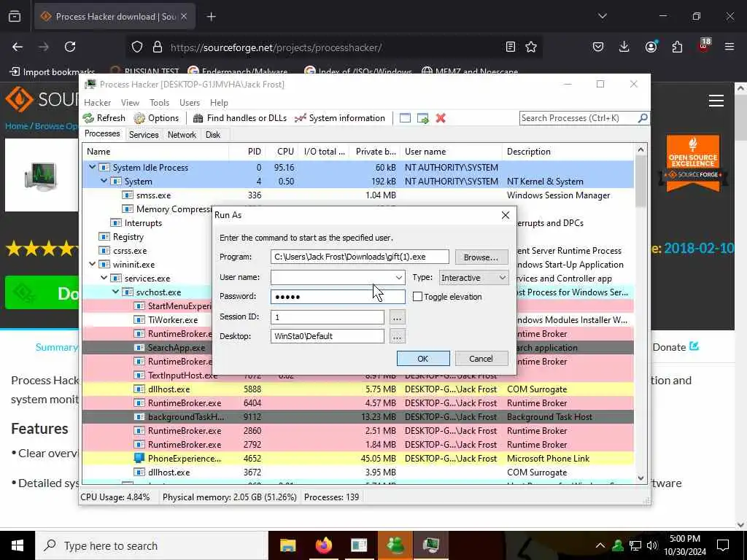
Task: Collapse the System Idle Process tree node
Action: click(x=93, y=168)
